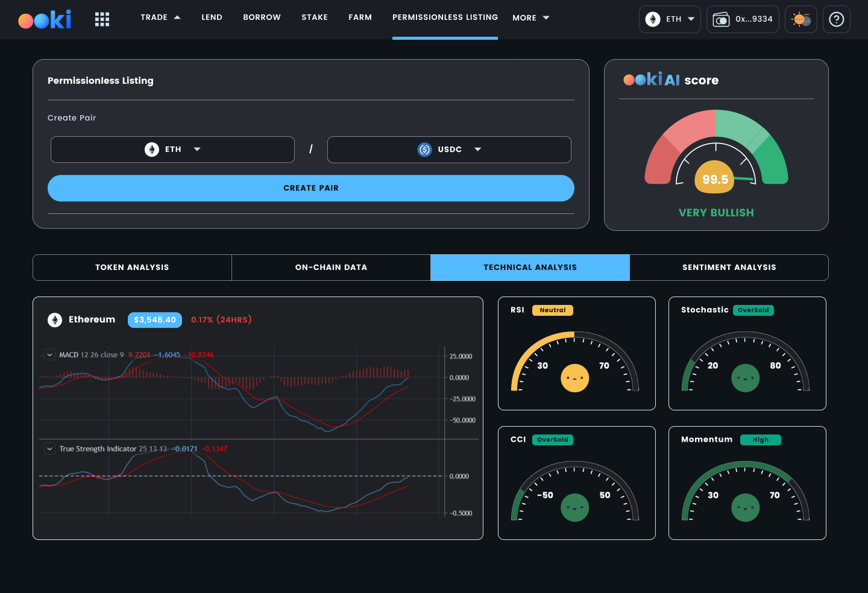Image resolution: width=868 pixels, height=593 pixels.
Task: Click the RSI neutral face icon
Action: coord(574,378)
